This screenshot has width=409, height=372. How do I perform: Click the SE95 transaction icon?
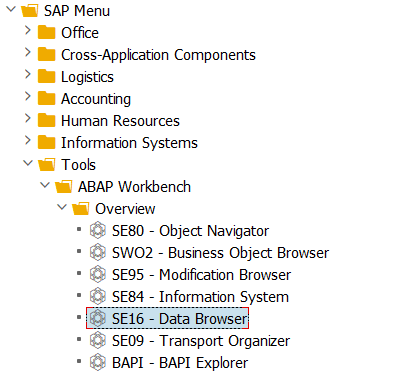coord(98,275)
